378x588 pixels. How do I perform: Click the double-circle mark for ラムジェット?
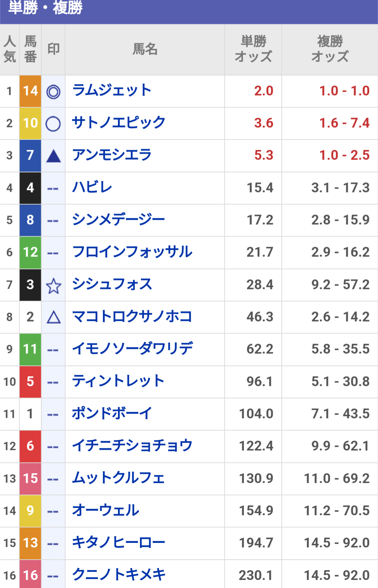[53, 92]
